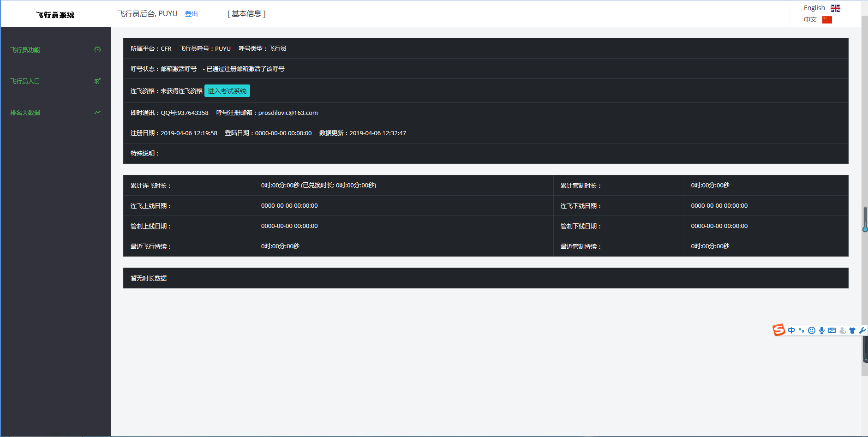Click the 连飞资格：未获得连飞资格 text
Viewport: 868px width, 437px height.
(x=167, y=91)
